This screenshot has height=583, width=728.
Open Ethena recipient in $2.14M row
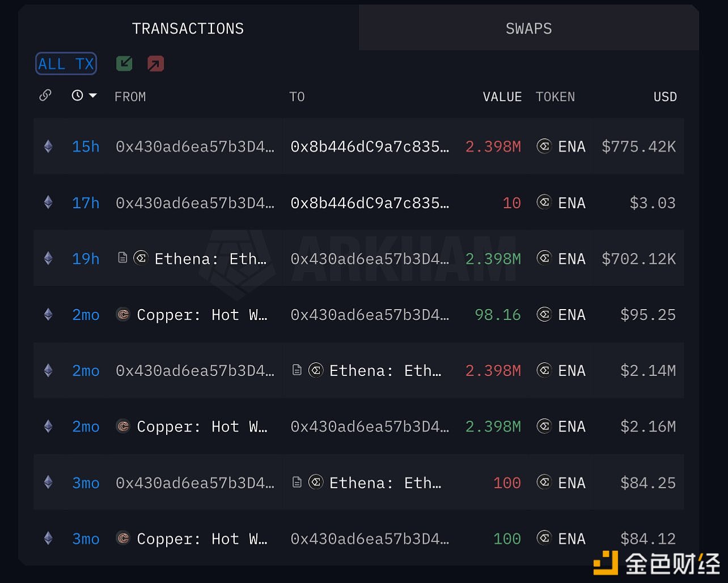pos(385,371)
